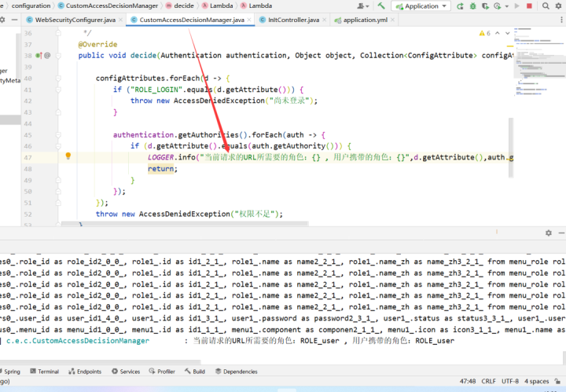Click c.e.c.CustomAccessDecisionManager logger link in console
This screenshot has width=566, height=392.
coord(78,341)
